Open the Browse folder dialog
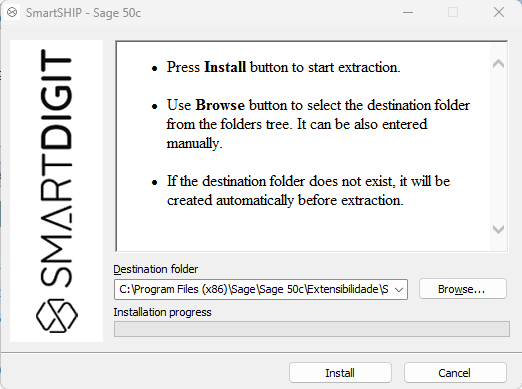 [x=463, y=289]
